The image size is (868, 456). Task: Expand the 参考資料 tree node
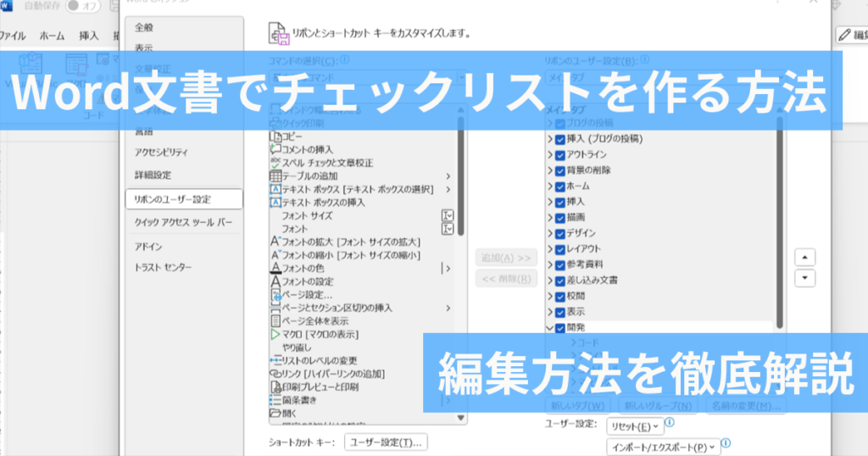click(550, 265)
